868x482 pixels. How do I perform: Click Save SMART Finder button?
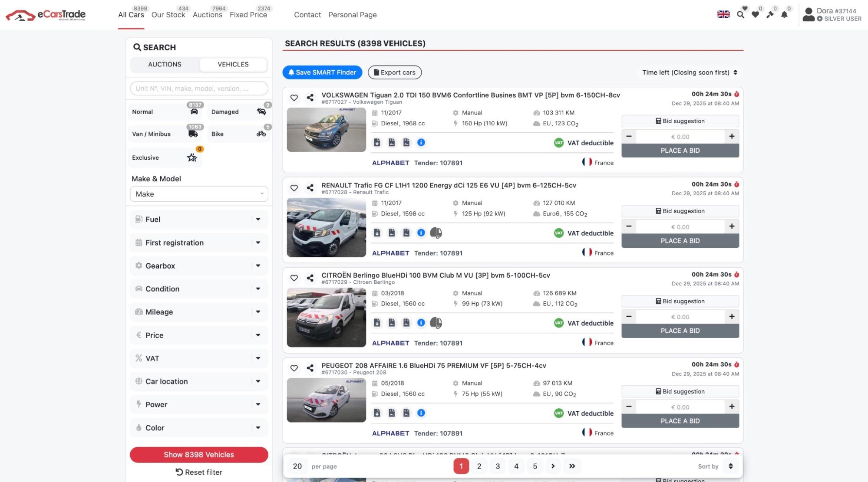[x=322, y=72]
